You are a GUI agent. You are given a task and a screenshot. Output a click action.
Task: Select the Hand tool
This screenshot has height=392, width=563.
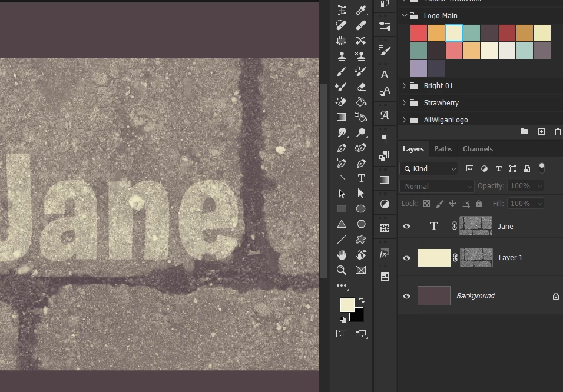(x=342, y=255)
